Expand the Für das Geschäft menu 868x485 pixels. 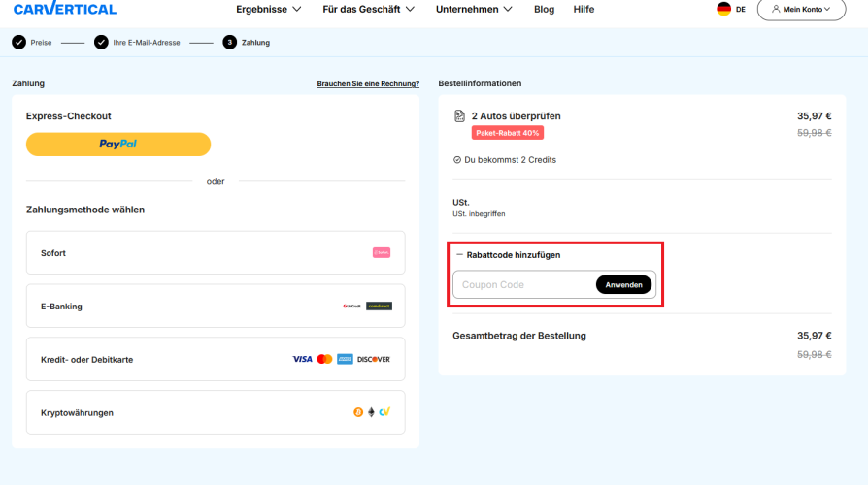(368, 10)
